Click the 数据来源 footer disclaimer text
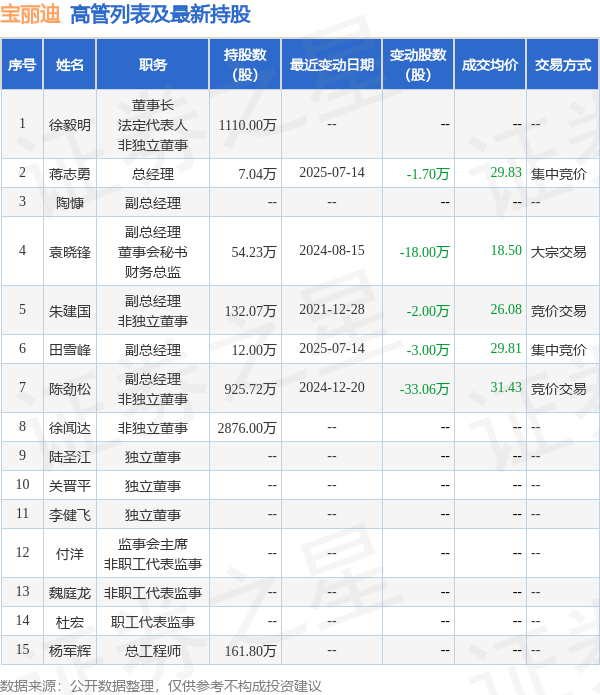Viewport: 600px width, 695px height. click(x=161, y=686)
